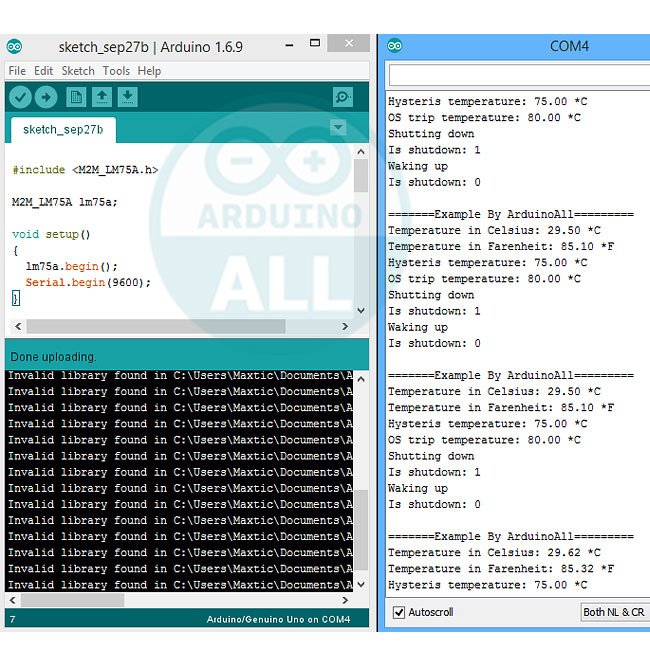Click the Done uploading status message

53,357
